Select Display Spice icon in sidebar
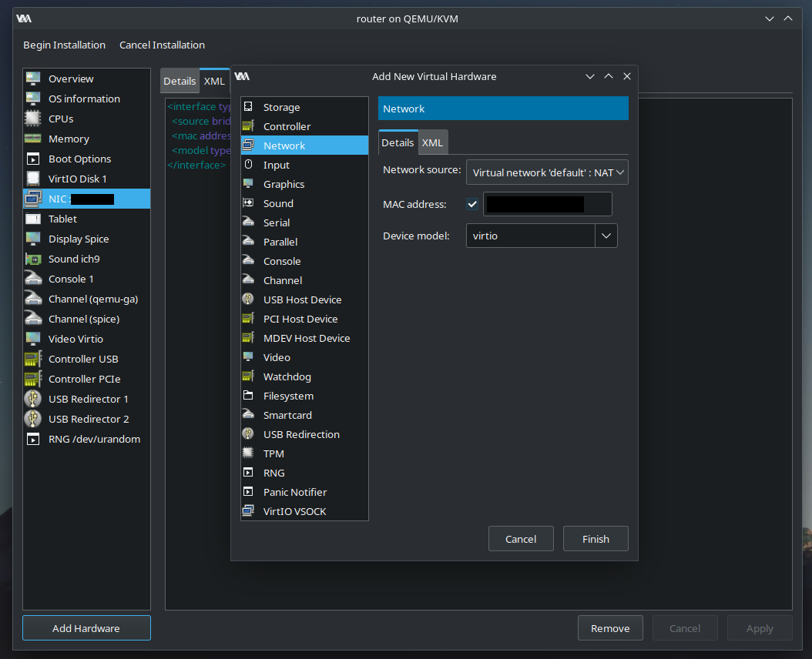This screenshot has height=659, width=812. coord(33,239)
